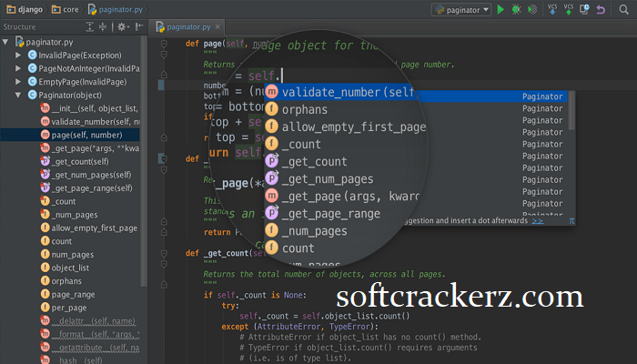This screenshot has width=637, height=364.
Task: Choose orphans completion suggestion
Action: click(304, 109)
